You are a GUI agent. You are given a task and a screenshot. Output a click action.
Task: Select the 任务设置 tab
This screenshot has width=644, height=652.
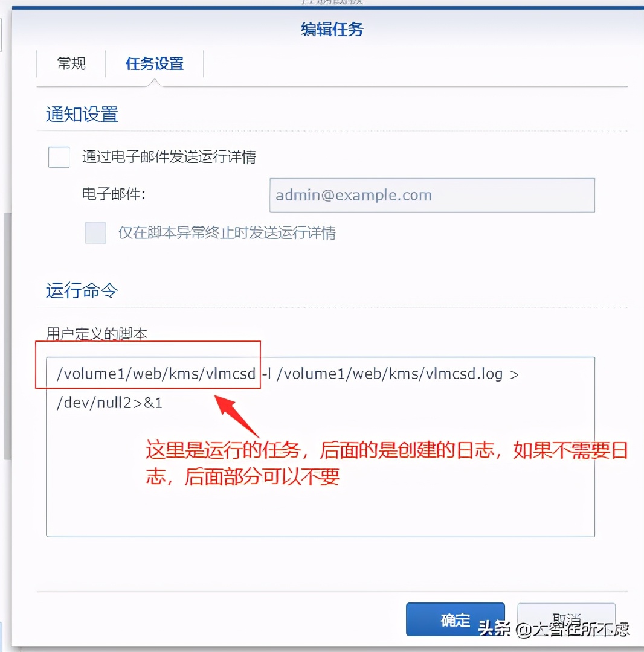coord(154,63)
